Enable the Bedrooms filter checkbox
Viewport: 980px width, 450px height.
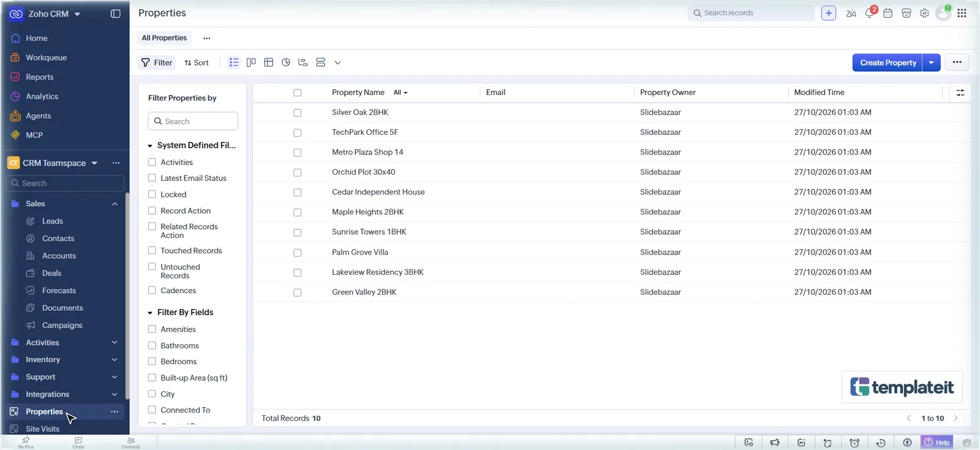coord(152,361)
